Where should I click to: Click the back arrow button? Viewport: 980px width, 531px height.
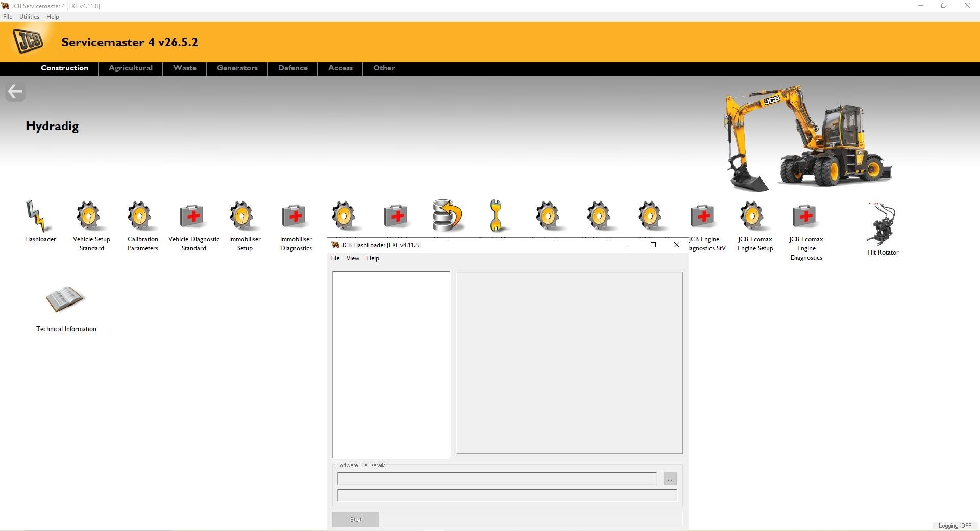15,92
